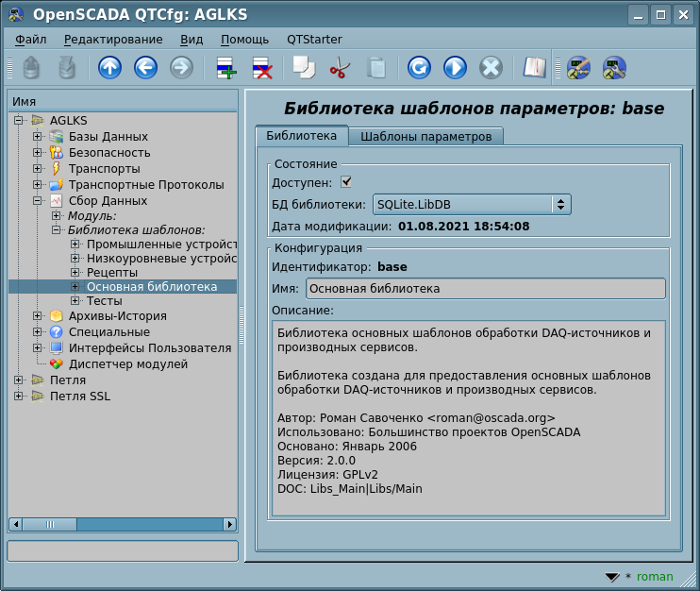Expand the Петля SSL station node
Viewport: 700px width, 591px height.
pyautogui.click(x=18, y=397)
